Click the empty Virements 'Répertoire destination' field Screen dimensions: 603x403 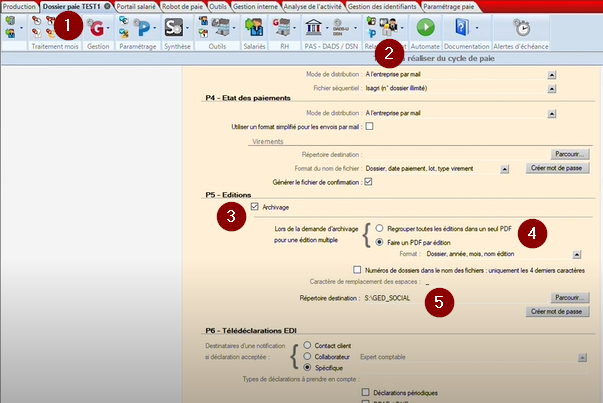455,155
